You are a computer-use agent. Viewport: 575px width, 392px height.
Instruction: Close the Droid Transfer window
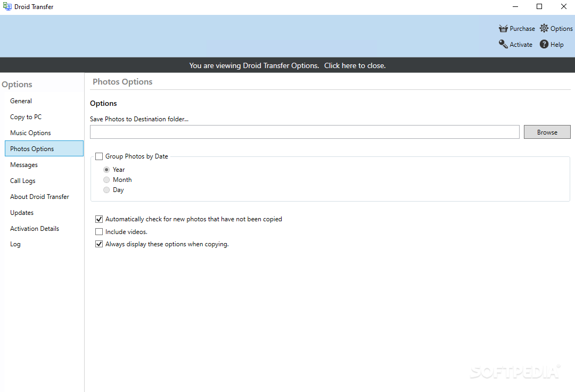tap(564, 6)
